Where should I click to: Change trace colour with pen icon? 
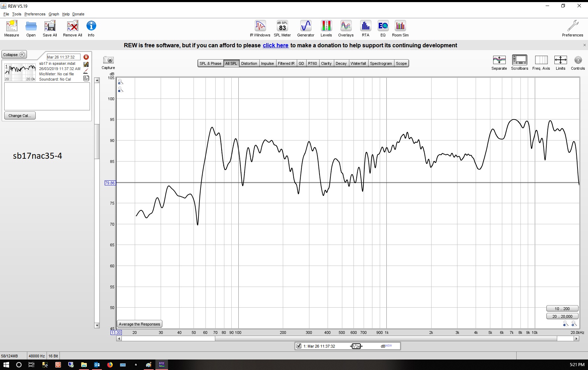pyautogui.click(x=86, y=71)
